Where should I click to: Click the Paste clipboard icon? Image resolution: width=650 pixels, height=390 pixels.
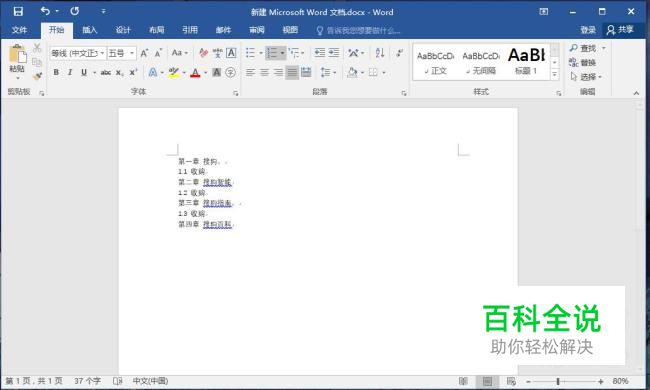[x=17, y=55]
